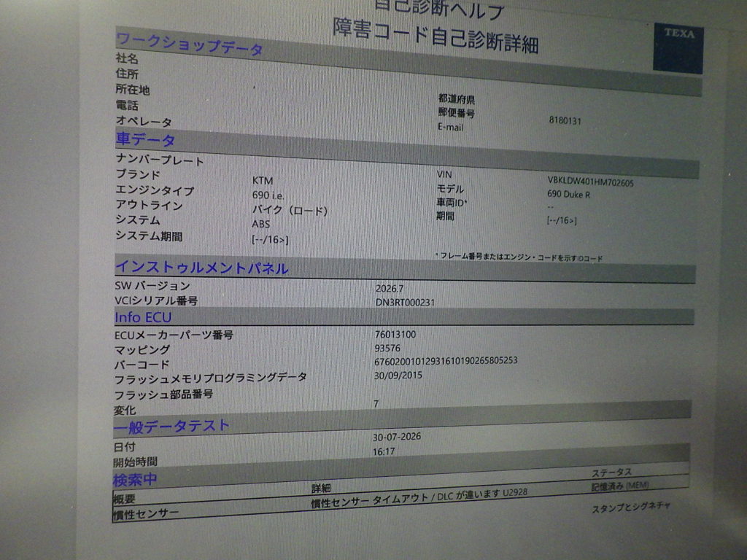
Task: Click the 開始時間 label
Action: pos(135,462)
